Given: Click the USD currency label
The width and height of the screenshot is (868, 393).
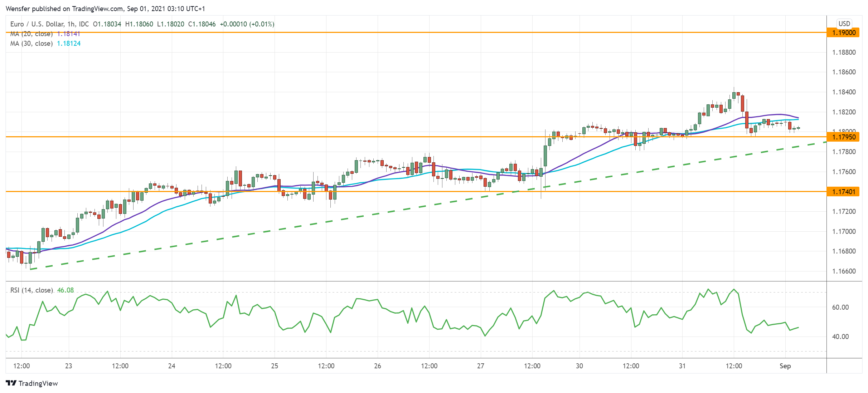Looking at the screenshot, I should pos(844,24).
